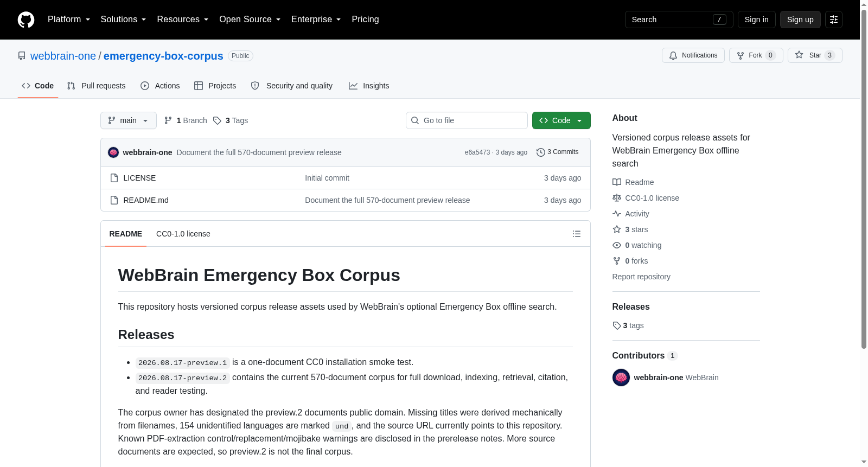Expand the Platform menu

coord(69,20)
